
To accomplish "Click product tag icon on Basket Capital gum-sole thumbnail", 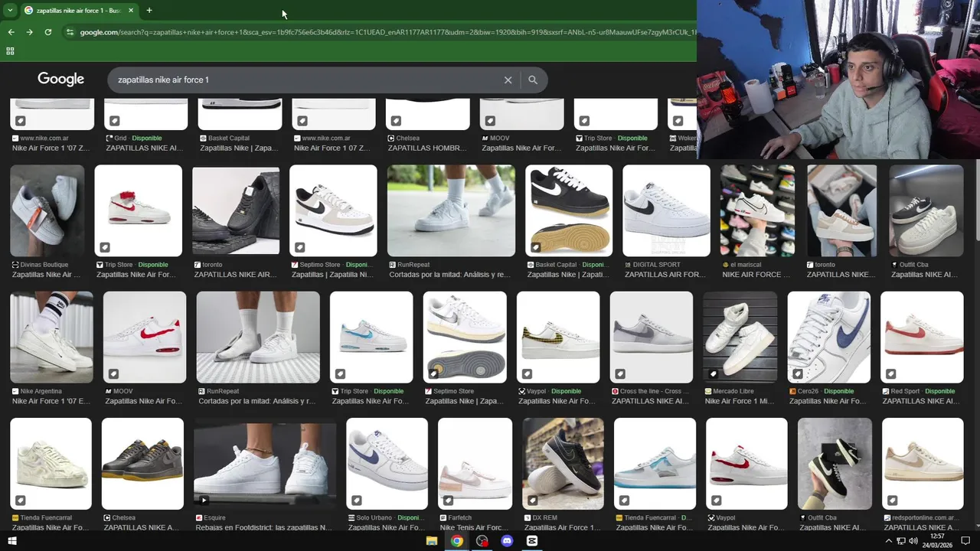I will 536,247.
